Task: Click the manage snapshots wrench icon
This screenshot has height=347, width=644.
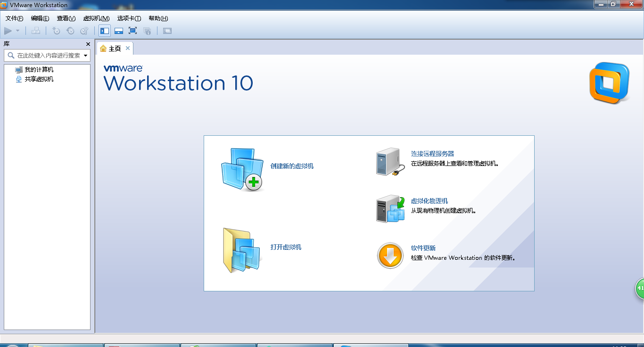Action: click(x=84, y=31)
